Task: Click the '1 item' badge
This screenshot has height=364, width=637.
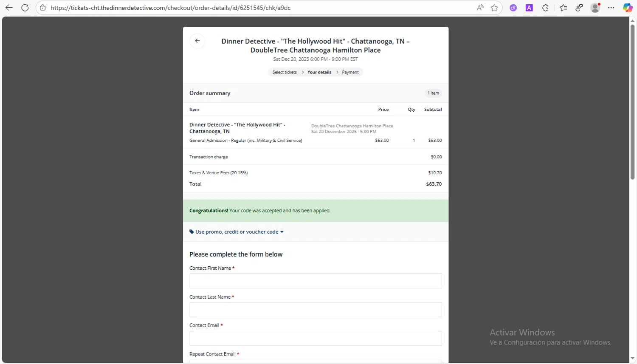Action: coord(433,93)
